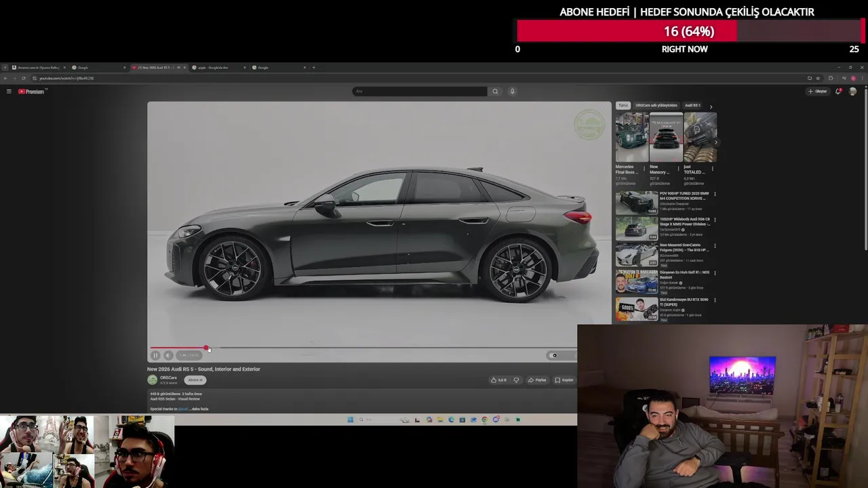Open File Explorer from the taskbar
Screen dimensions: 868x488
point(440,420)
